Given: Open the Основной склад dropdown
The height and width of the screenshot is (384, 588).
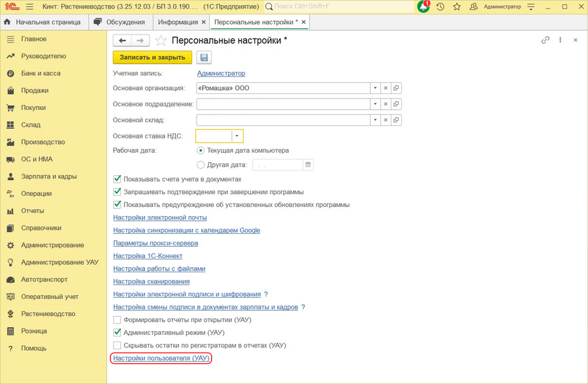Looking at the screenshot, I should 375,120.
